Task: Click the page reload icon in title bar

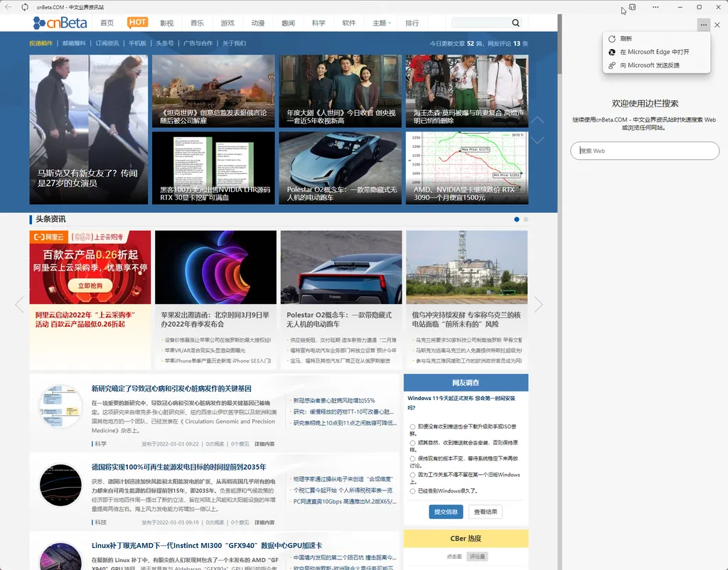Action: coord(26,6)
